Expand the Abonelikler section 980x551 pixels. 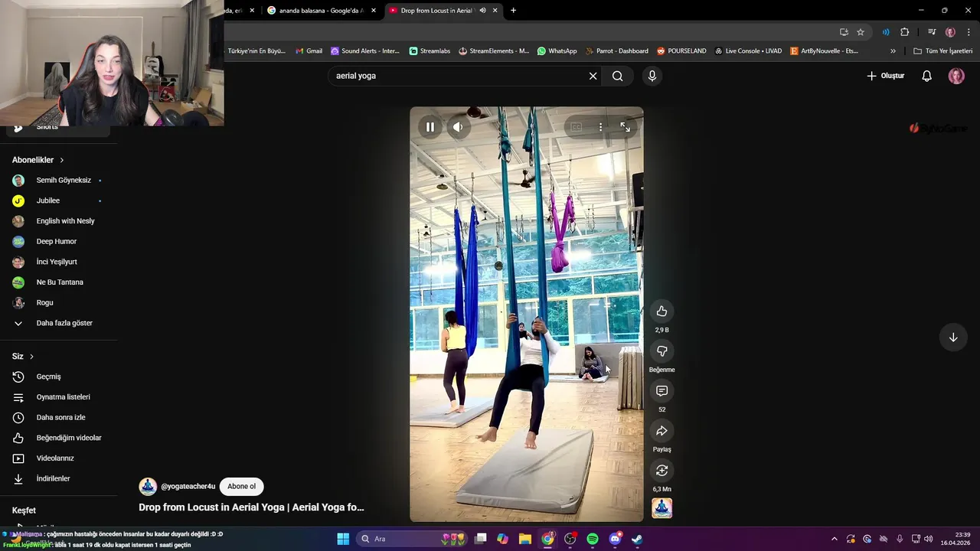38,160
